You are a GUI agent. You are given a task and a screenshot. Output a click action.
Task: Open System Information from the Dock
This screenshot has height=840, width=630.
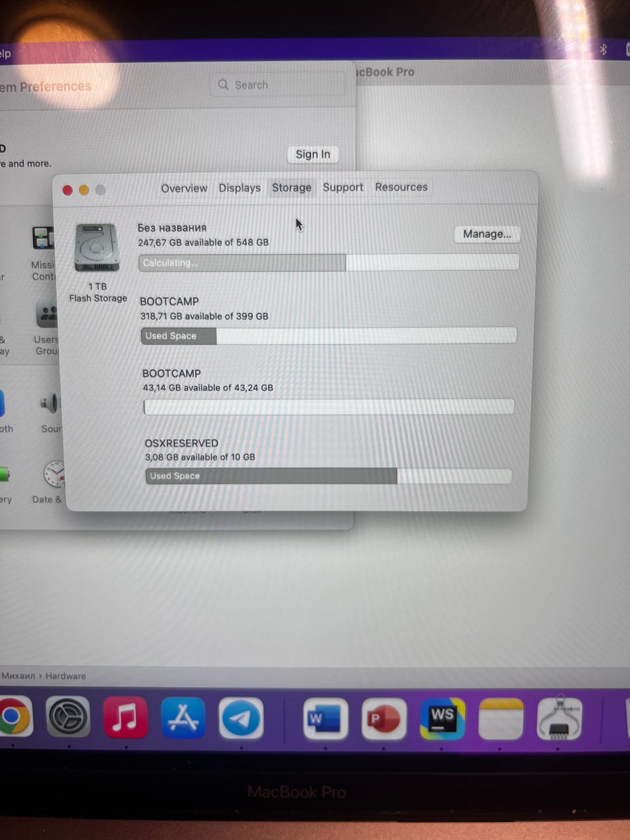tap(559, 718)
